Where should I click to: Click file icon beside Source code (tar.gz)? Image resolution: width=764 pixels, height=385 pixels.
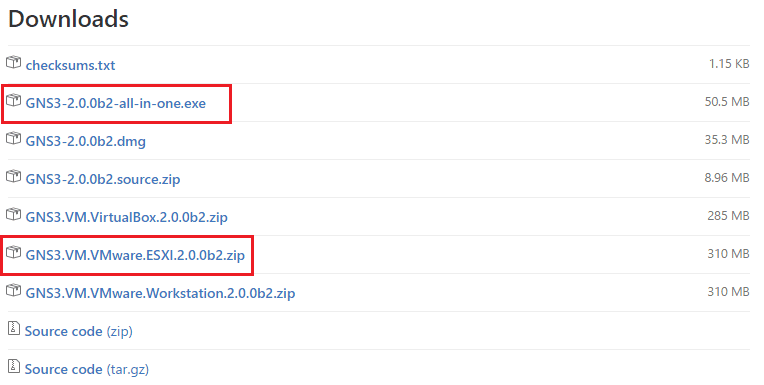tap(14, 366)
